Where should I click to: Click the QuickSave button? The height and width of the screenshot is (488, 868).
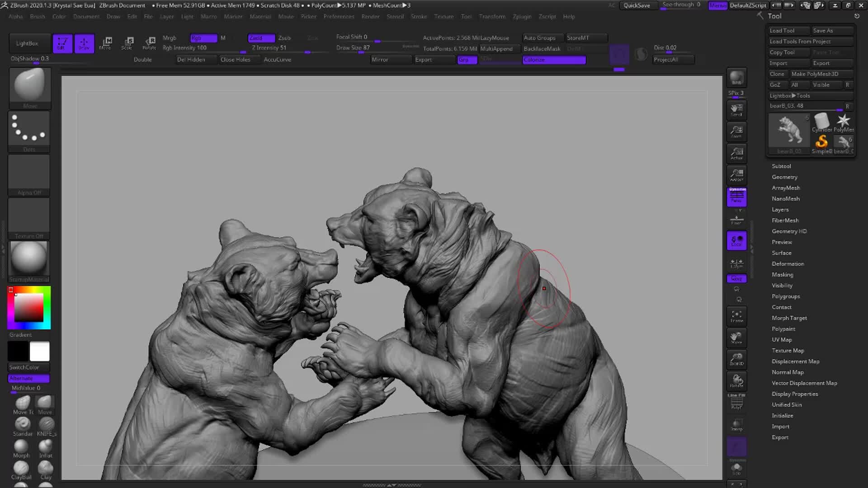(x=638, y=5)
